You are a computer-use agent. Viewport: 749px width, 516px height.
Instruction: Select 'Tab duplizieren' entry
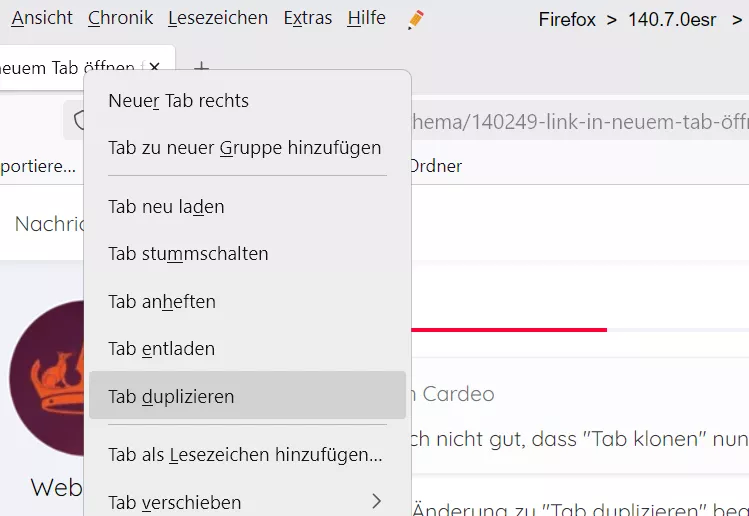coord(247,396)
